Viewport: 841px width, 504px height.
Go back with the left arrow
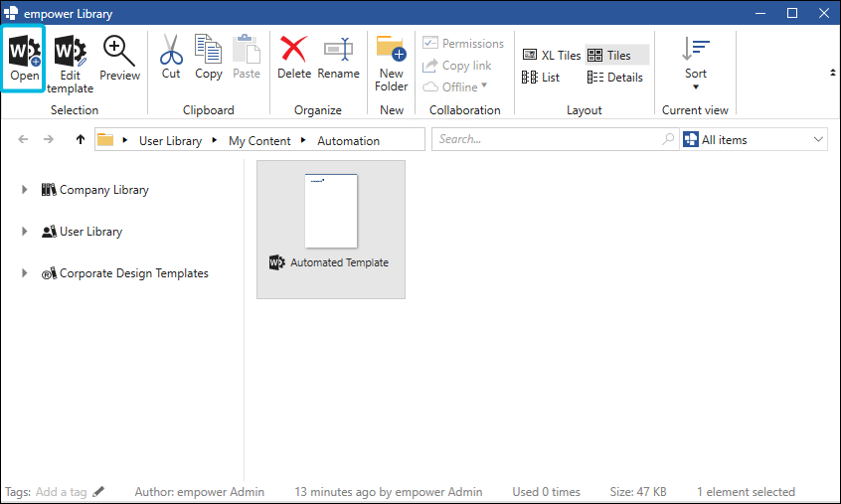tap(23, 139)
